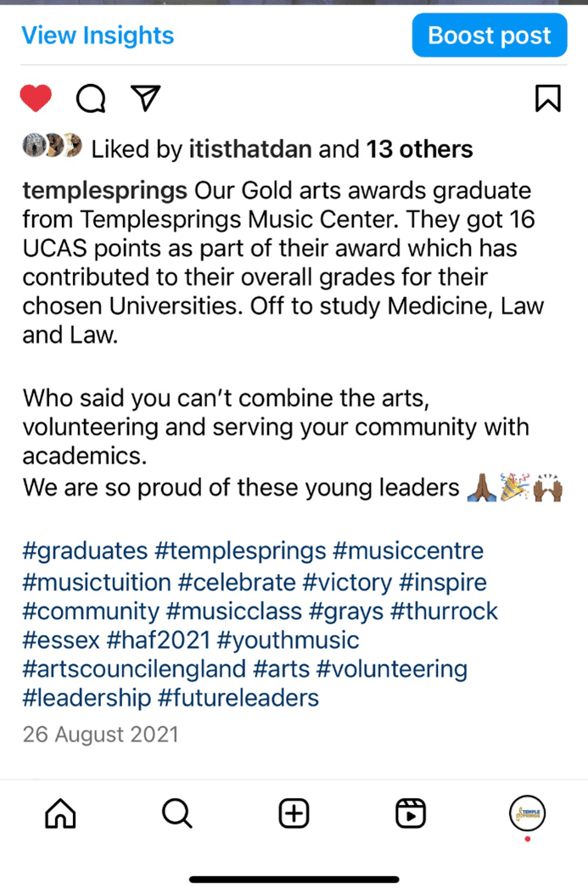Open profile tab with Temple Springs avatar

tap(527, 815)
